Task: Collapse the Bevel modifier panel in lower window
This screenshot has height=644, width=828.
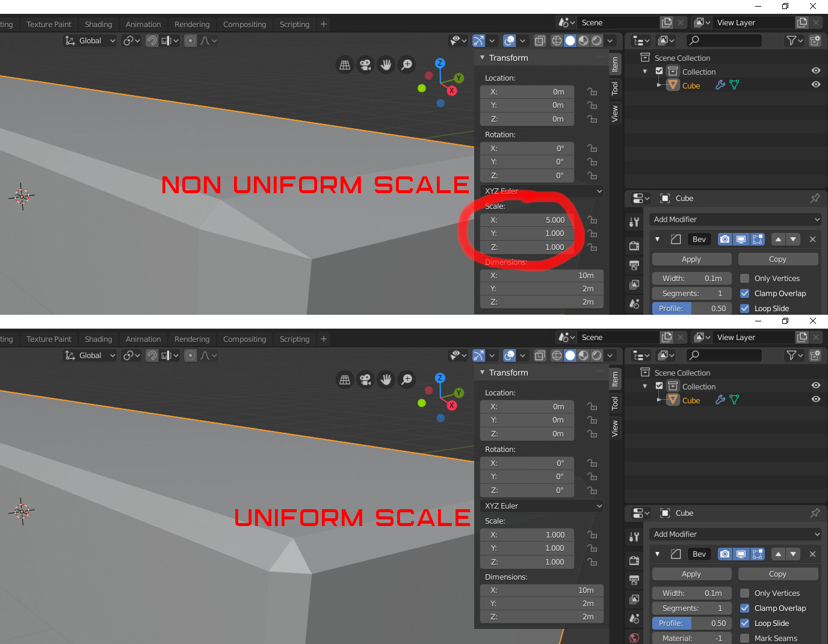Action: pyautogui.click(x=657, y=554)
